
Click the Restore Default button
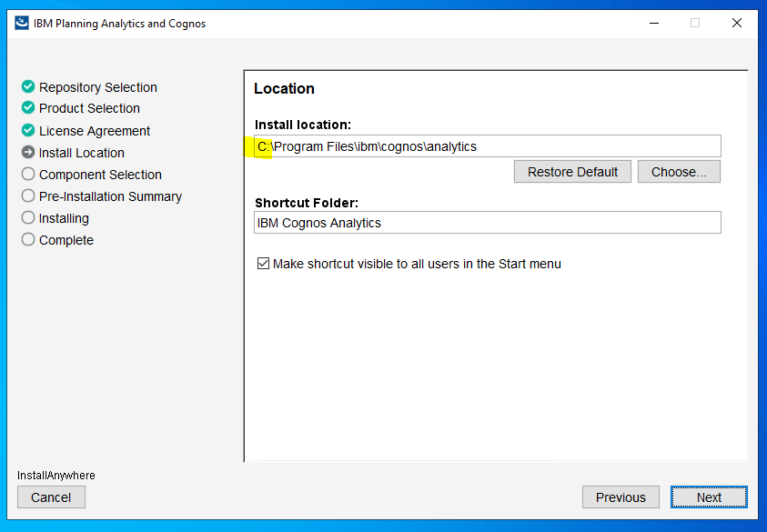click(x=572, y=172)
